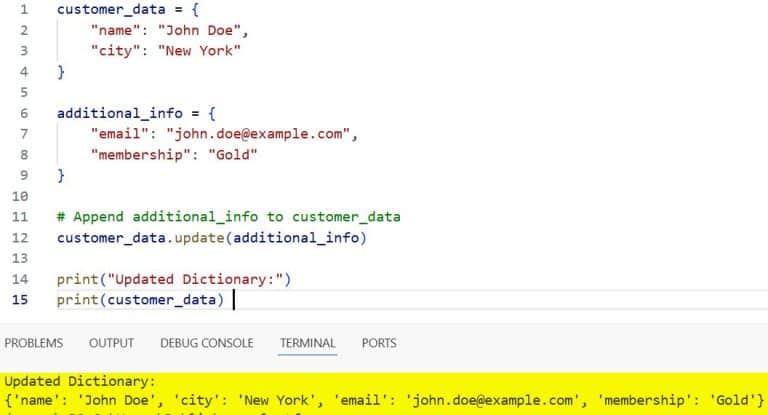The width and height of the screenshot is (768, 415).
Task: Click line number 6 in the gutter
Action: coord(23,113)
